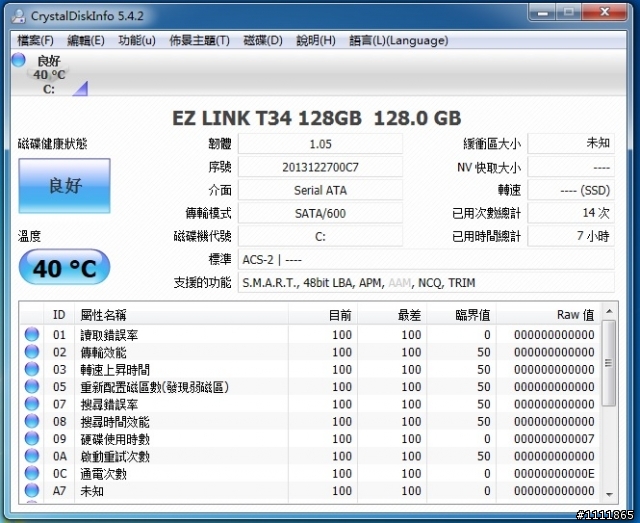Minimize the CrystalDiskInfo window
The width and height of the screenshot is (640, 523).
tap(542, 12)
